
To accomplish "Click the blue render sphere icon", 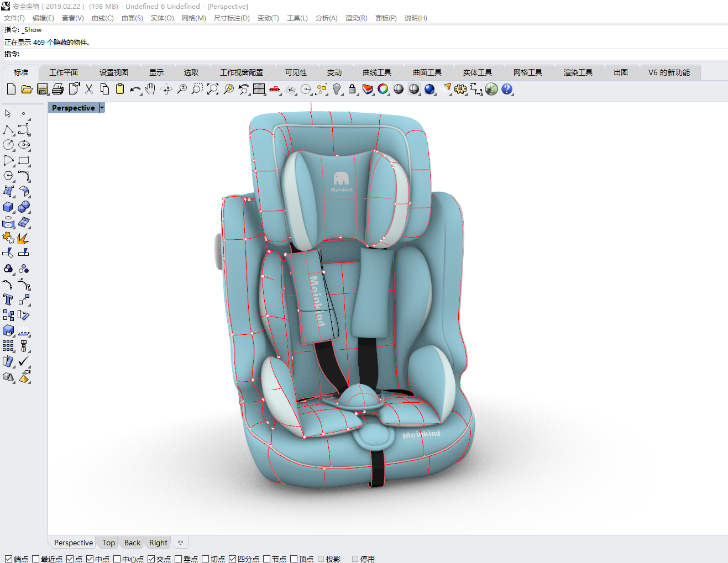I will (x=430, y=89).
